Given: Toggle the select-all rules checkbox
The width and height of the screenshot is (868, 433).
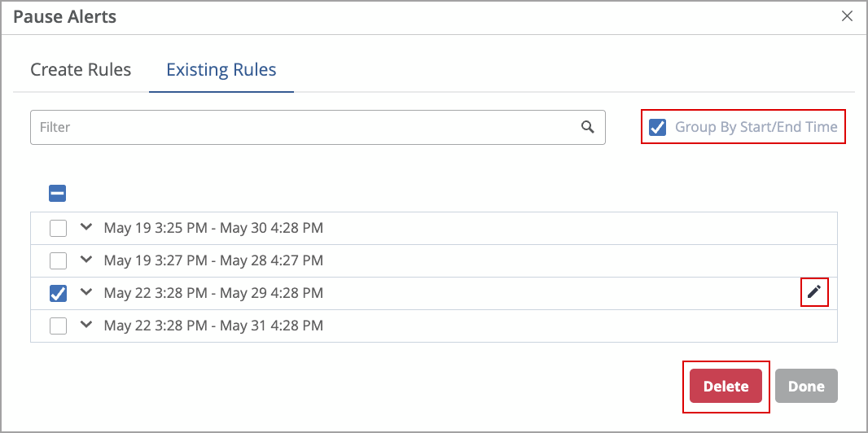Looking at the screenshot, I should pos(58,194).
